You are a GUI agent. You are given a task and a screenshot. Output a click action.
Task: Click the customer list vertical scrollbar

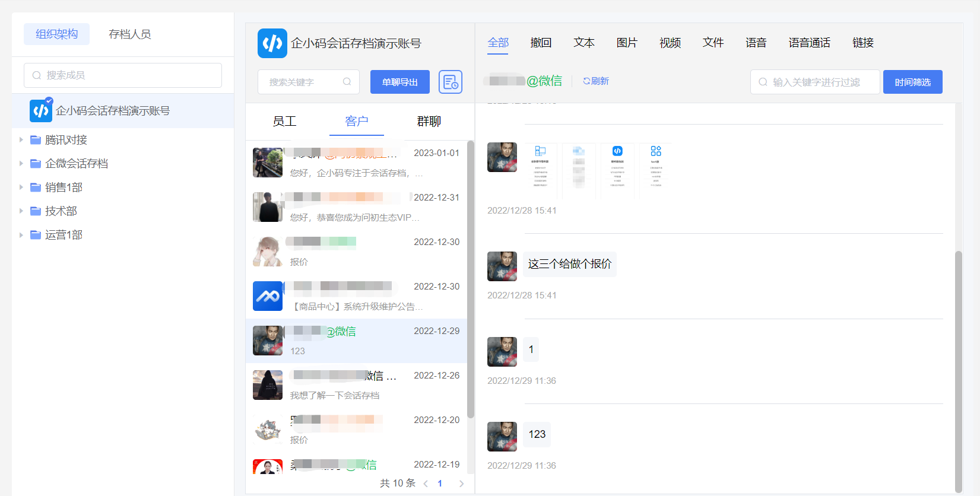[471, 279]
